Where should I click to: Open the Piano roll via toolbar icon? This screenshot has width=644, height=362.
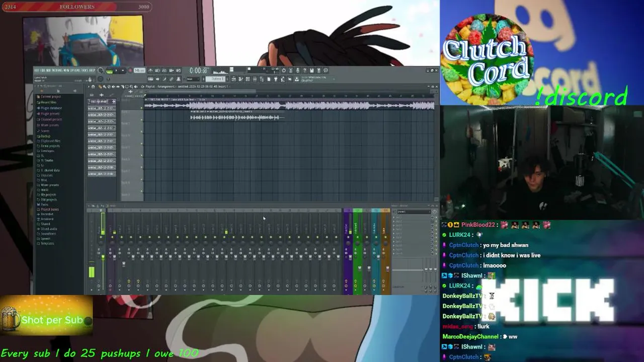[x=240, y=79]
